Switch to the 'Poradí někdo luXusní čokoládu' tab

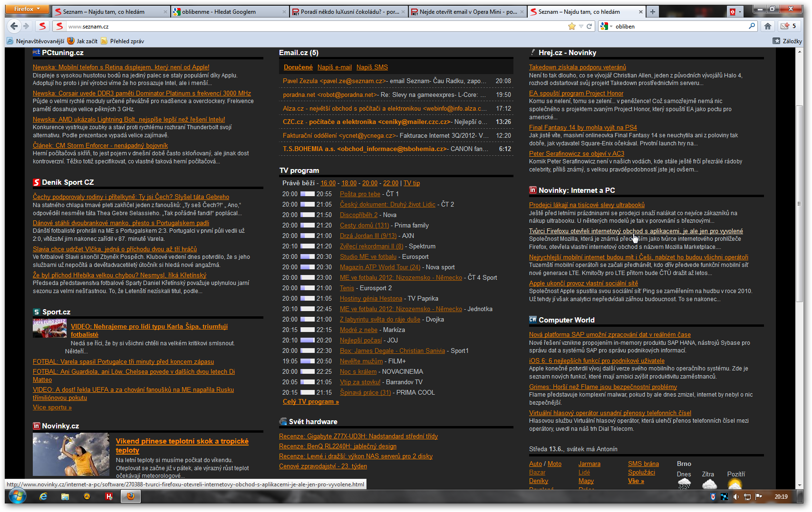[349, 11]
